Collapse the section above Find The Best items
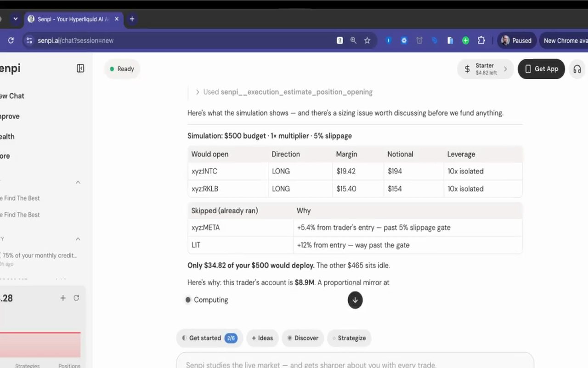588x368 pixels. click(78, 182)
